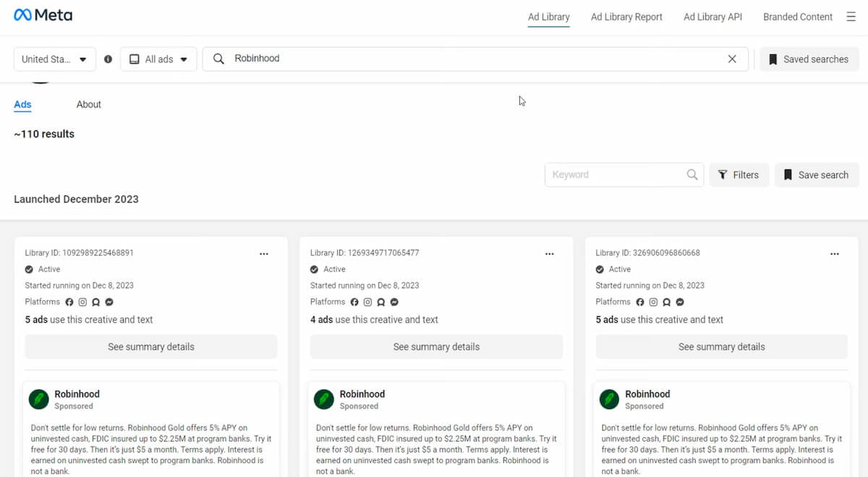This screenshot has width=868, height=477.
Task: Go to the Ad Library Report page
Action: (x=626, y=17)
